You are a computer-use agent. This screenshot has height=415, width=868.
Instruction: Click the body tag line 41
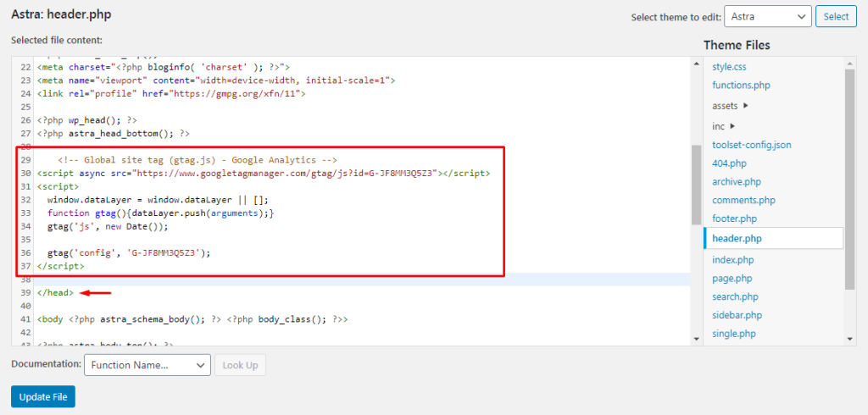coord(192,319)
